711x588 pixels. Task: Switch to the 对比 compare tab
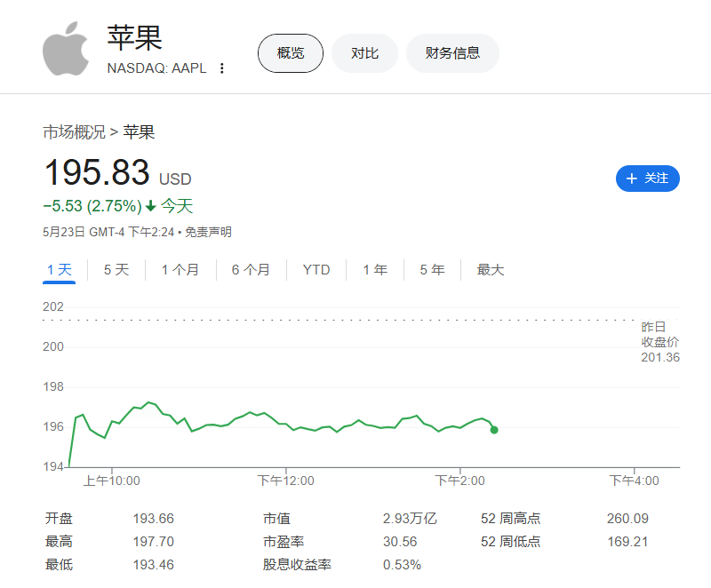pyautogui.click(x=364, y=53)
